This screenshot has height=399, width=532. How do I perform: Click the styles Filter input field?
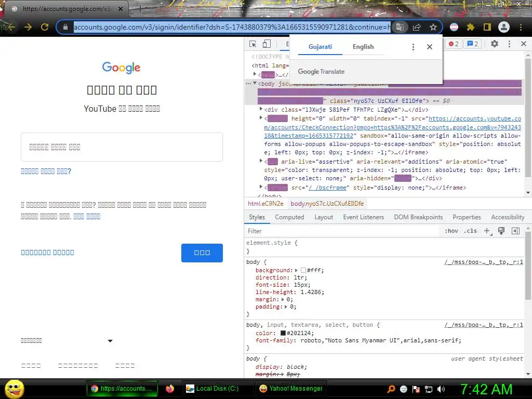[x=343, y=231]
